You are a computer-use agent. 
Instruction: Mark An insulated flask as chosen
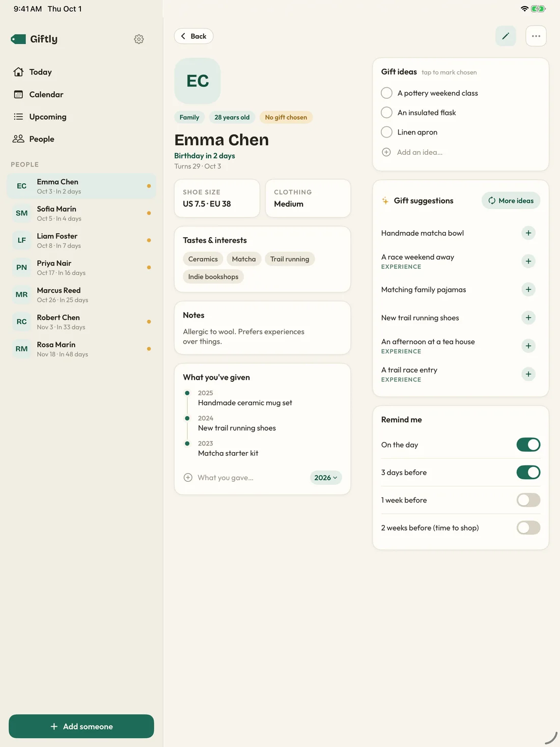coord(387,113)
